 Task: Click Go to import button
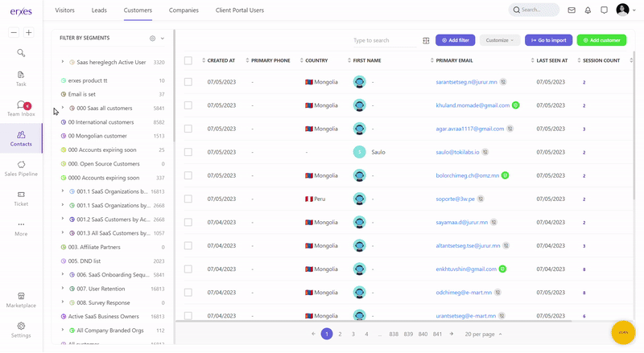coord(549,40)
